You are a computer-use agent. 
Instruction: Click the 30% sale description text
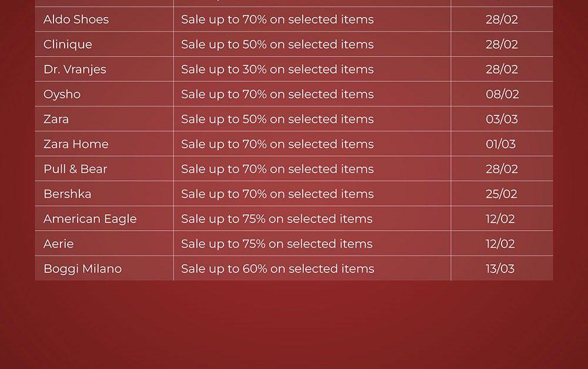(x=277, y=69)
